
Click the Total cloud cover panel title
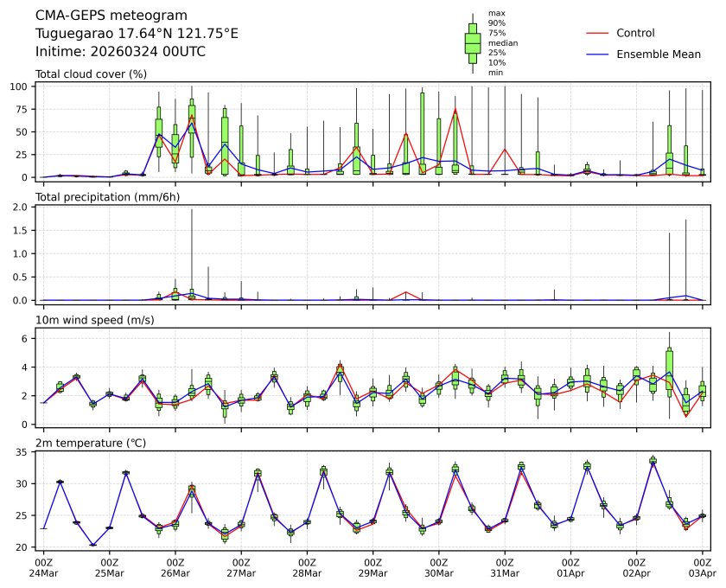pyautogui.click(x=91, y=74)
